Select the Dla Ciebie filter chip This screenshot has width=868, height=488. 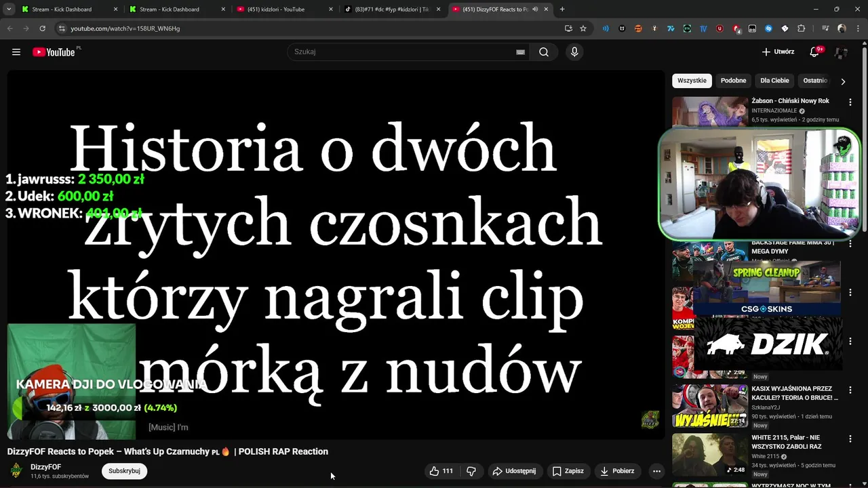(774, 81)
